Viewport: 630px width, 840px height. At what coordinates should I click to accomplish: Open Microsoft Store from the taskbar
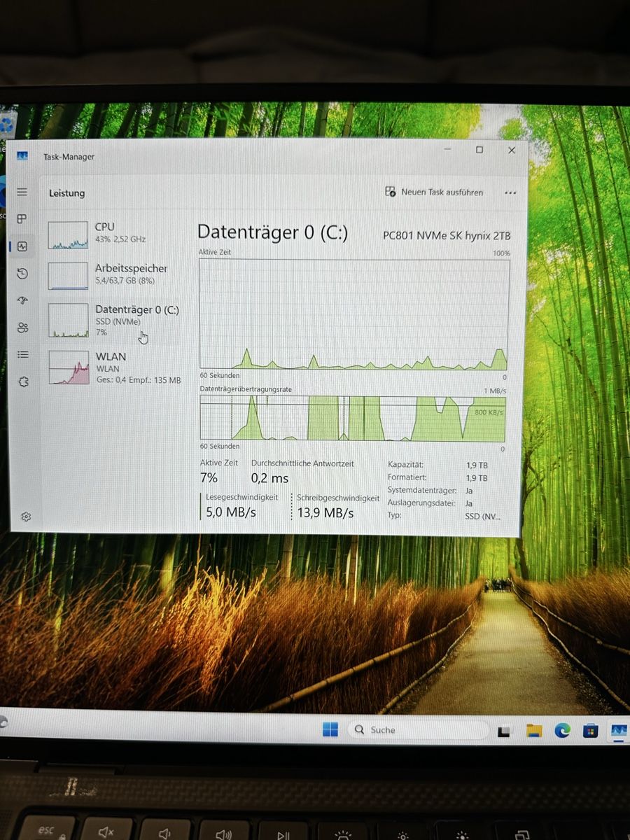click(591, 731)
